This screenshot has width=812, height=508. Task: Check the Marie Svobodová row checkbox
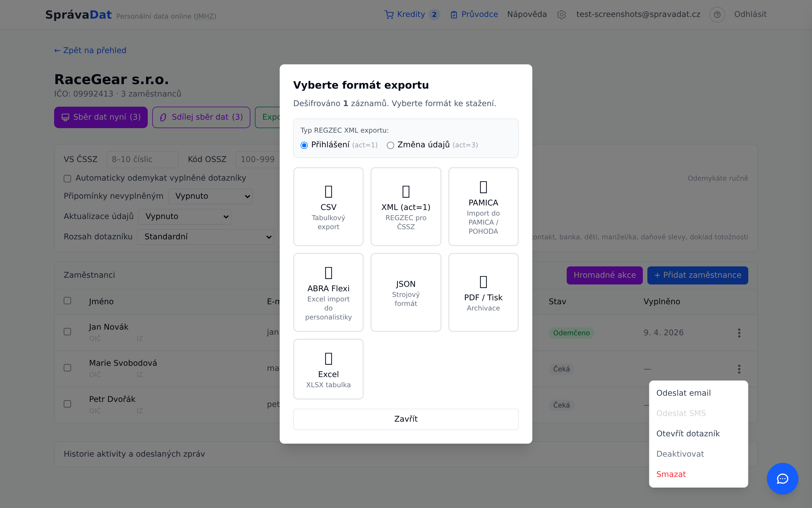67,368
